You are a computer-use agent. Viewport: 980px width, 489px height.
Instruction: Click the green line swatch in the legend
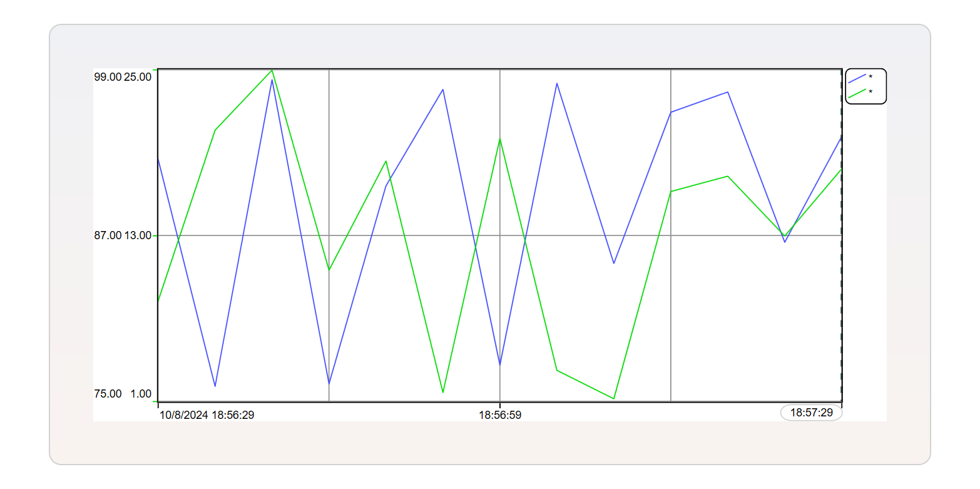coord(857,93)
